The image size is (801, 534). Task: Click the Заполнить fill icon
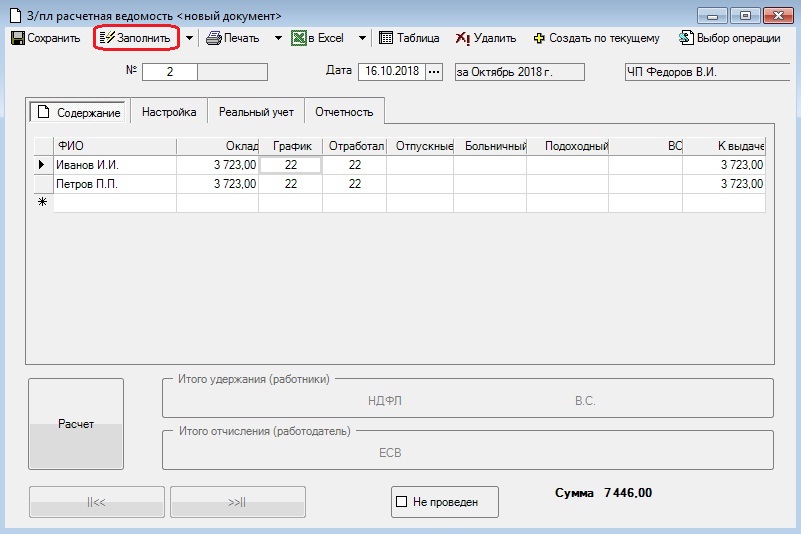[107, 38]
